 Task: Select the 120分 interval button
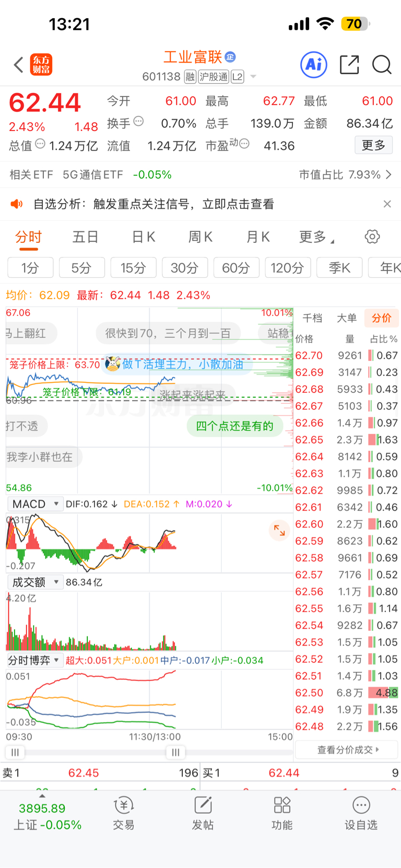288,267
